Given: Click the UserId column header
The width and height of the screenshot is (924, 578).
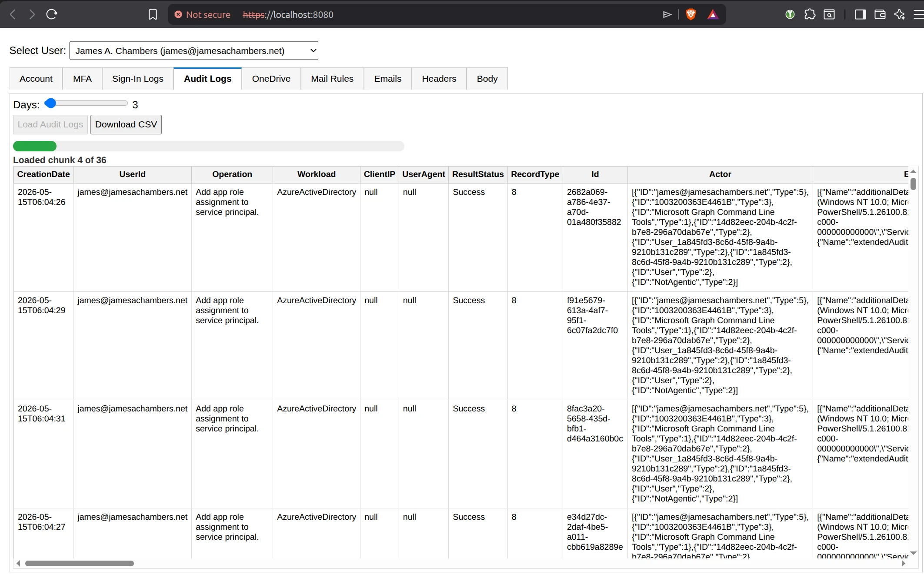Looking at the screenshot, I should tap(132, 174).
